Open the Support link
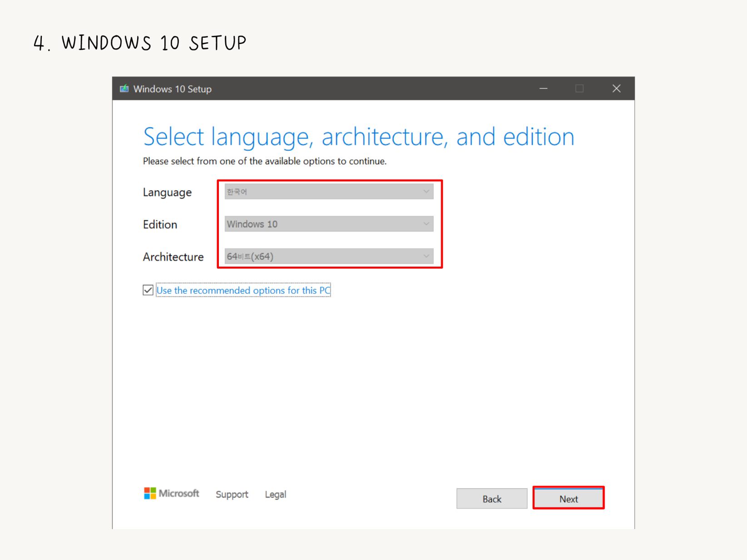The width and height of the screenshot is (747, 560). 232,495
